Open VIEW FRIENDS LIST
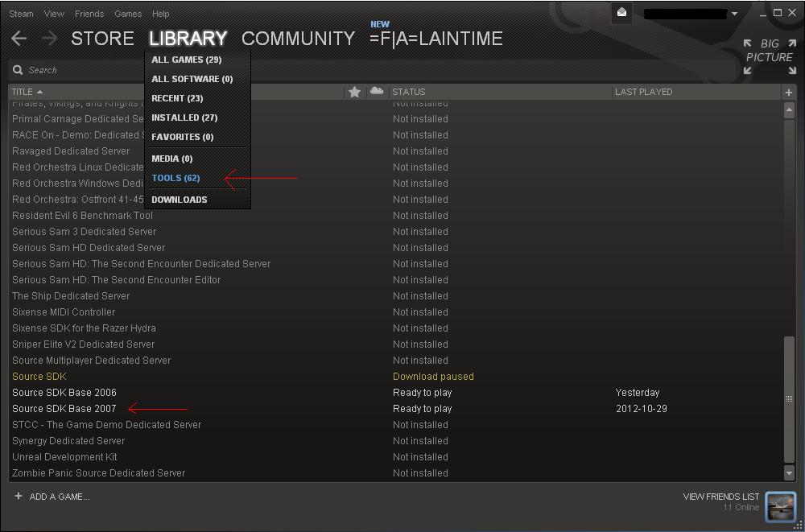 (x=720, y=497)
